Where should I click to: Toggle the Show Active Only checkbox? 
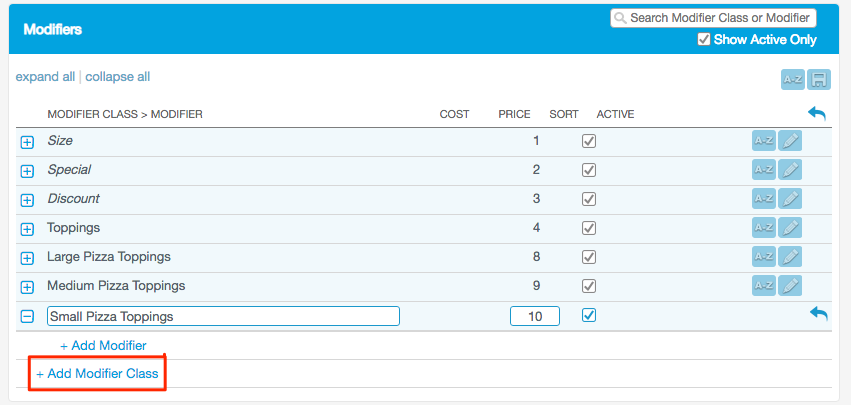click(704, 40)
